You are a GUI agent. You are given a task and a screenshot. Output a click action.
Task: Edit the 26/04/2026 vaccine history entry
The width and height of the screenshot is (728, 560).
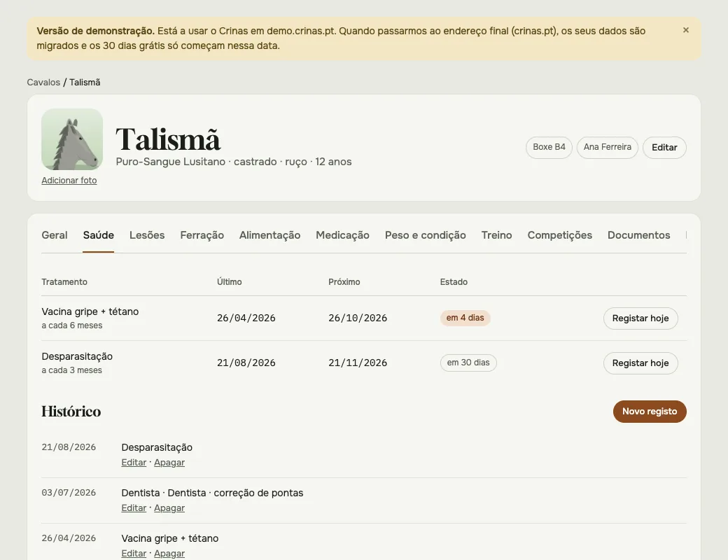click(134, 554)
